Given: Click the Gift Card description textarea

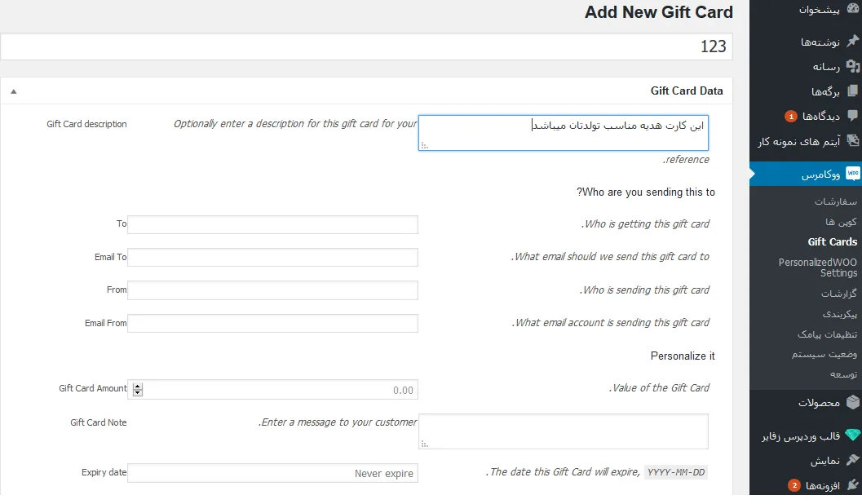Looking at the screenshot, I should coord(564,132).
